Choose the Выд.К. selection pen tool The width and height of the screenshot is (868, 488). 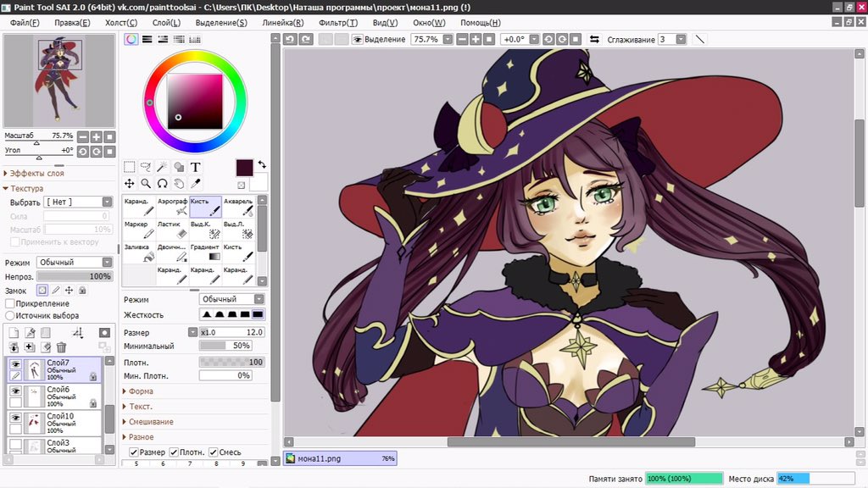[205, 230]
